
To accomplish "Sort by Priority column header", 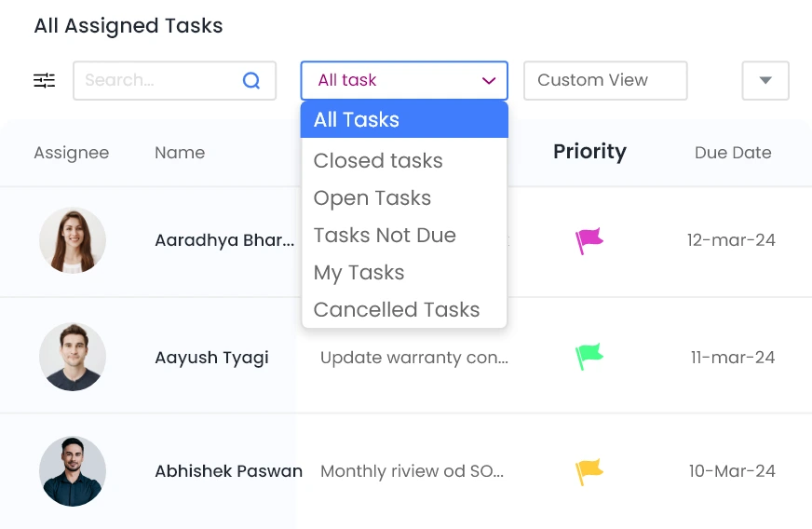I will [x=589, y=152].
